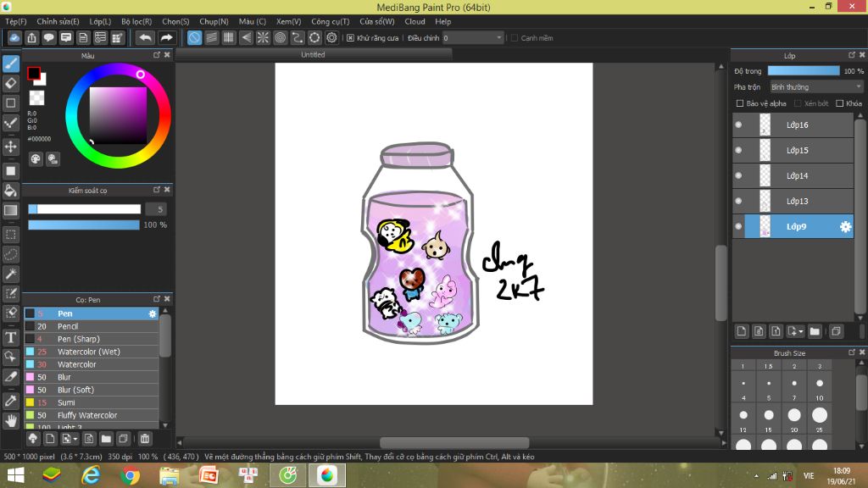Add layer folder in layer panel
The image size is (868, 488).
[x=815, y=331]
